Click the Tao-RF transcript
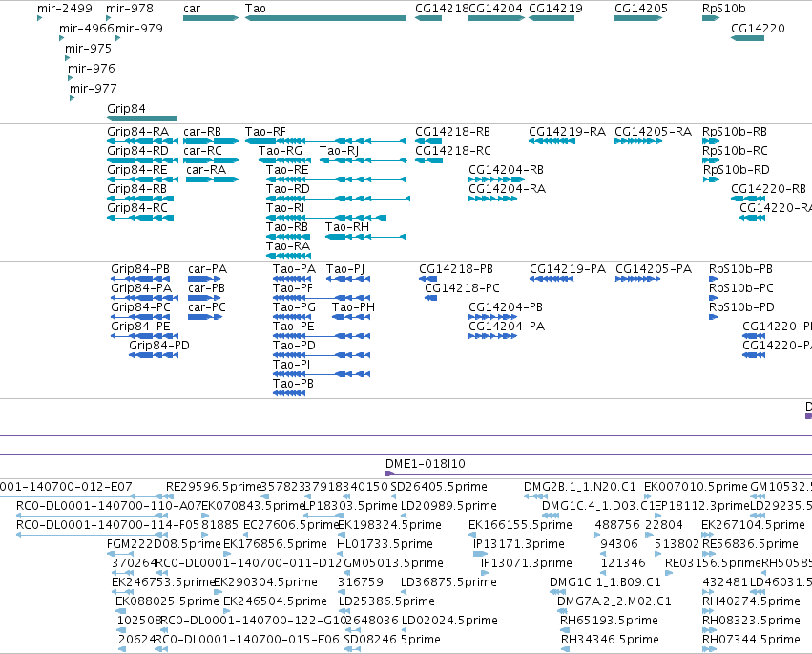 click(x=325, y=141)
